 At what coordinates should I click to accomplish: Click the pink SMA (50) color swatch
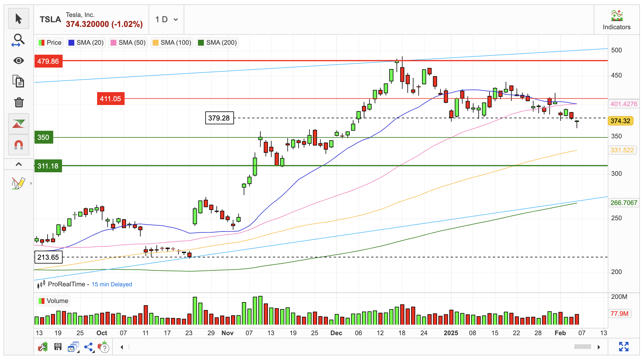[113, 43]
